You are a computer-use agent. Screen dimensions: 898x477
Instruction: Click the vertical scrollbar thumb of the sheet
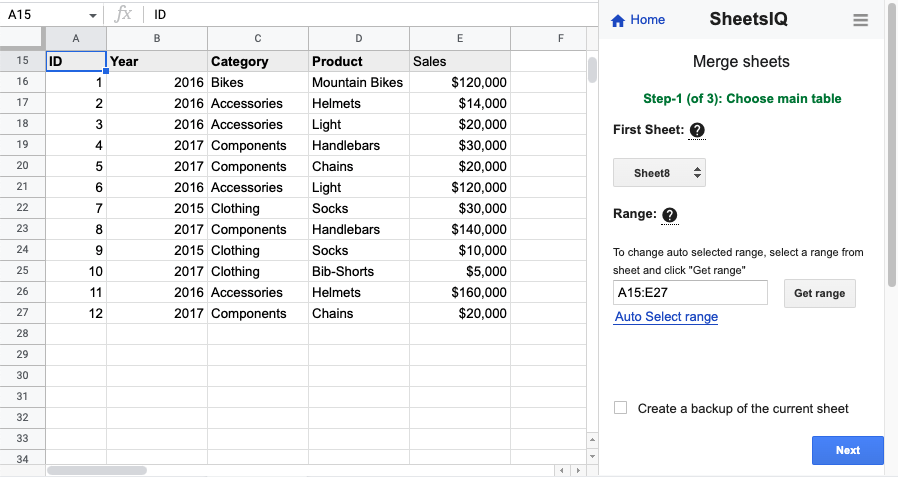[x=592, y=69]
